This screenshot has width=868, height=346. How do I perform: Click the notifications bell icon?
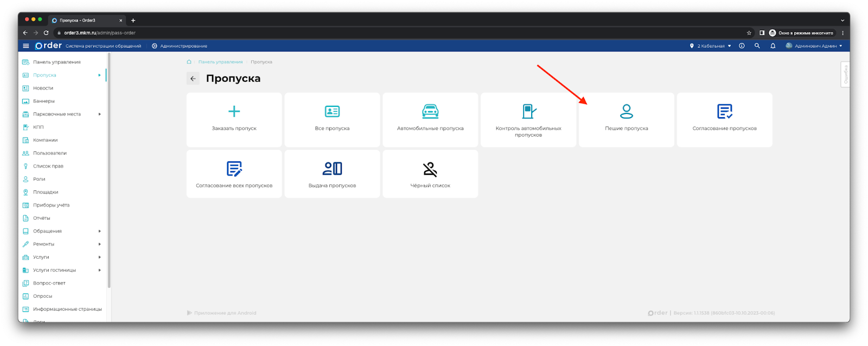coord(773,46)
